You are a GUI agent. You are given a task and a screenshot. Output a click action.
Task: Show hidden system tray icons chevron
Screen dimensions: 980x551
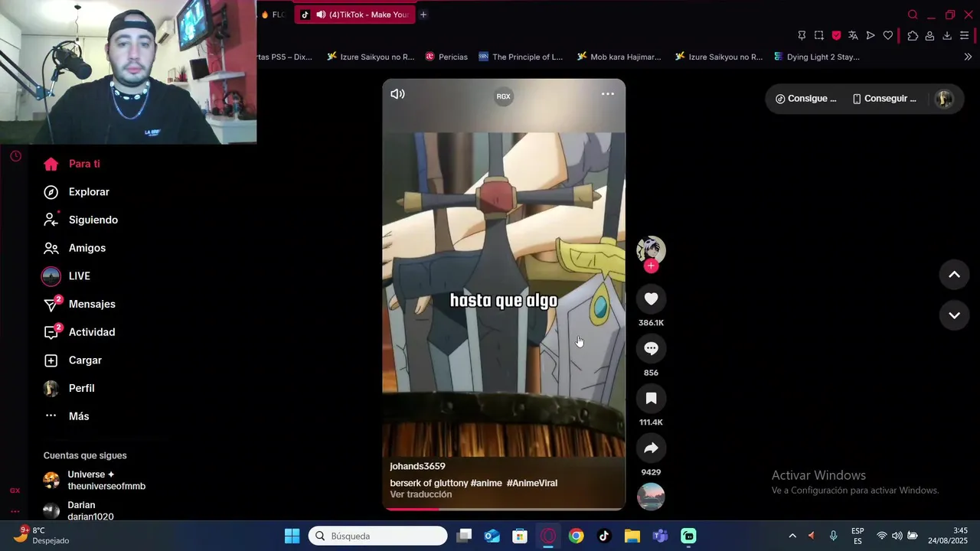(x=792, y=536)
